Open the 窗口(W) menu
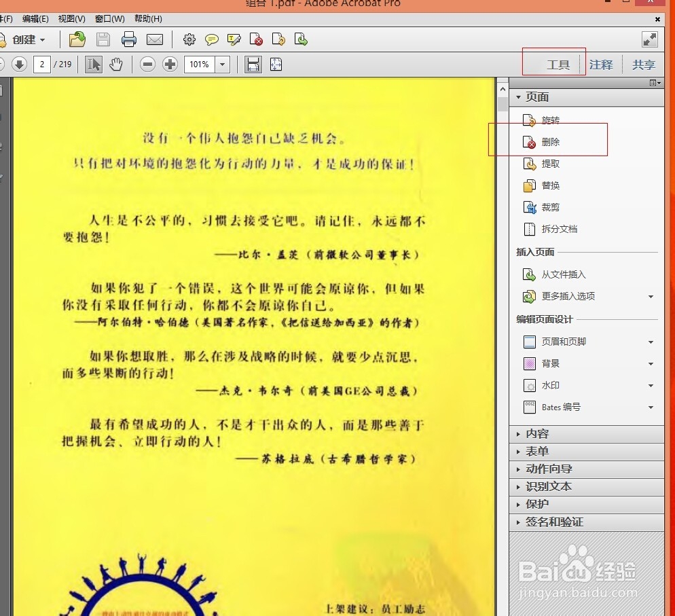675x616 pixels. [x=109, y=19]
